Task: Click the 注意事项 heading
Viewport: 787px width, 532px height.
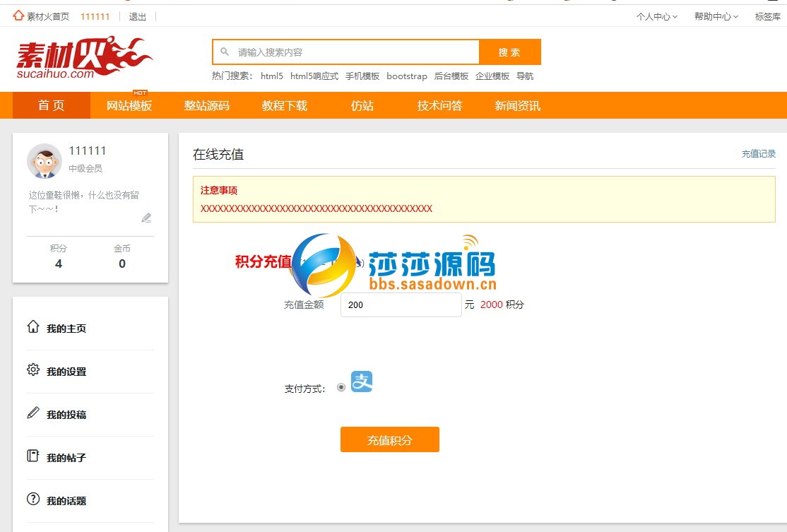Action: 219,190
